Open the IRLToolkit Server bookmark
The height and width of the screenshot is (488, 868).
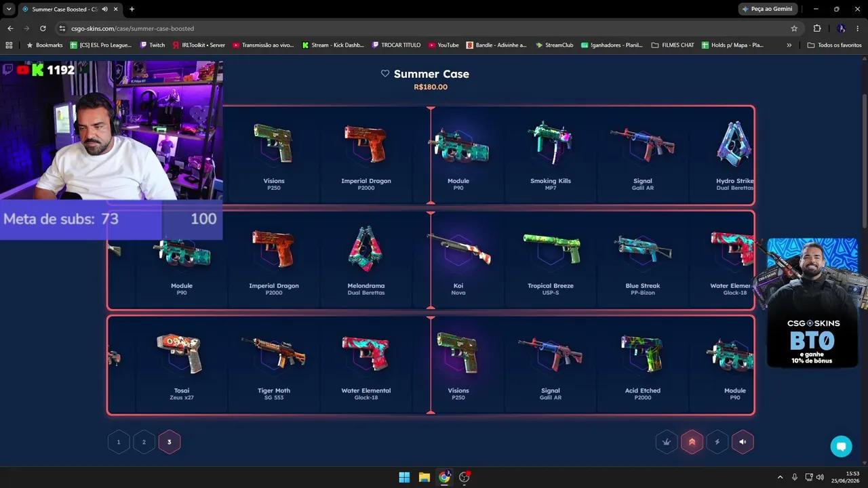199,45
